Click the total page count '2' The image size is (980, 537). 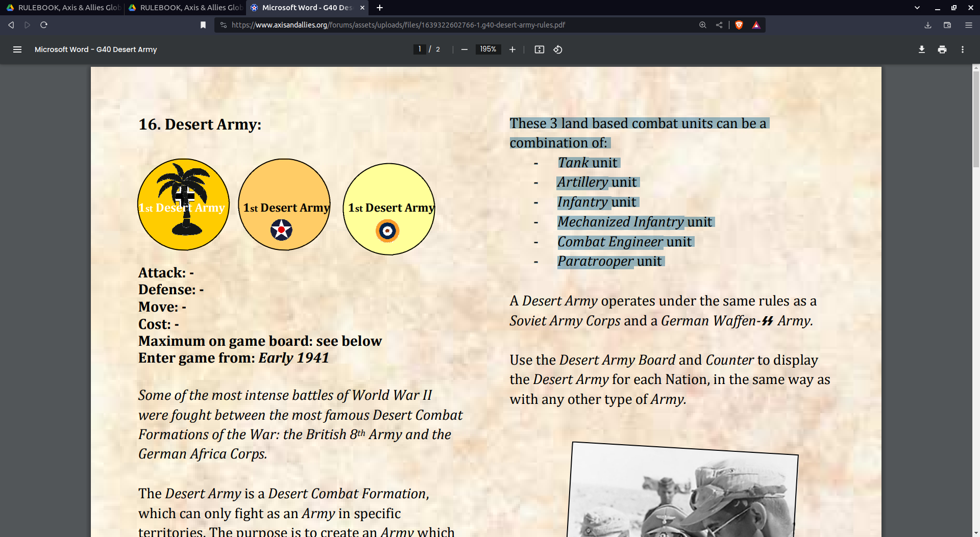tap(438, 49)
